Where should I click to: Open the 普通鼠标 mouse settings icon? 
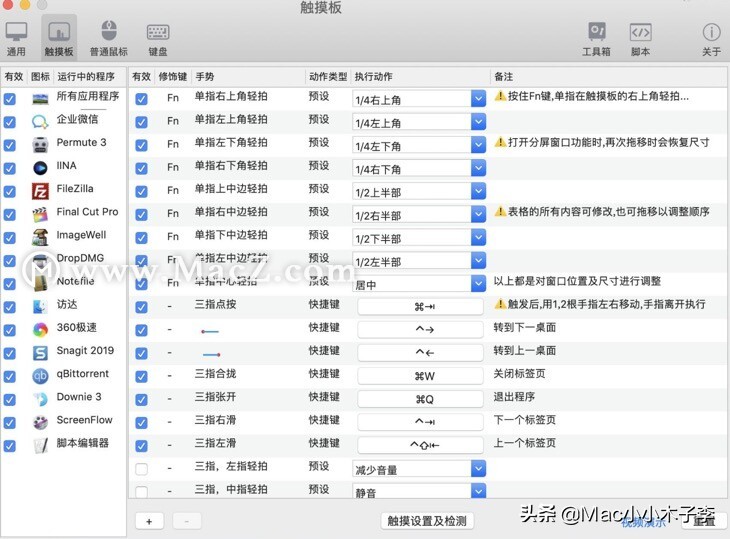108,38
